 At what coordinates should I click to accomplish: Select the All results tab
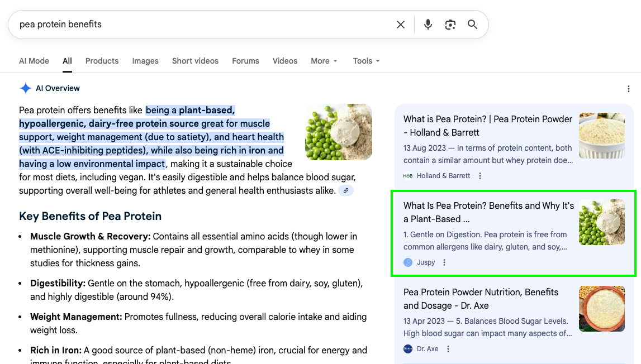68,61
